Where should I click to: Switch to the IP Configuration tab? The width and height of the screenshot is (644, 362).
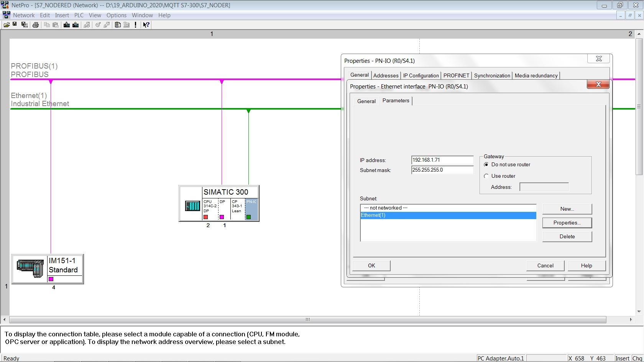[x=421, y=76]
